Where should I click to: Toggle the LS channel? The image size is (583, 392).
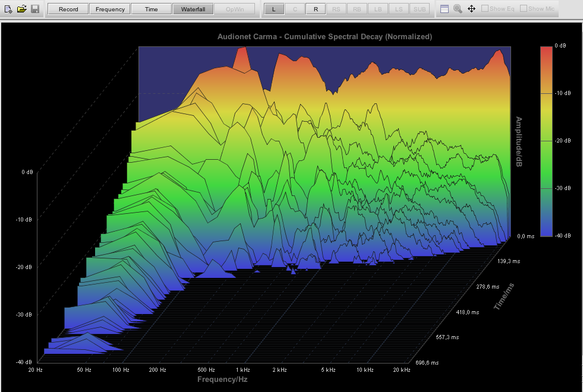399,9
